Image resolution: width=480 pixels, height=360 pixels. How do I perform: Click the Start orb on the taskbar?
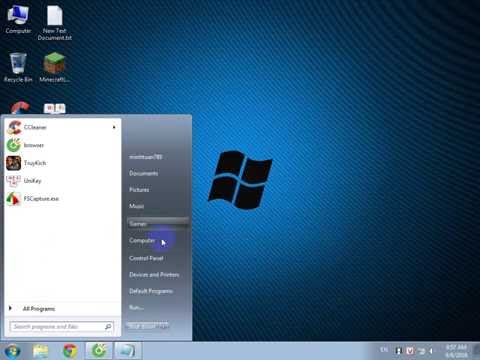pos(13,351)
